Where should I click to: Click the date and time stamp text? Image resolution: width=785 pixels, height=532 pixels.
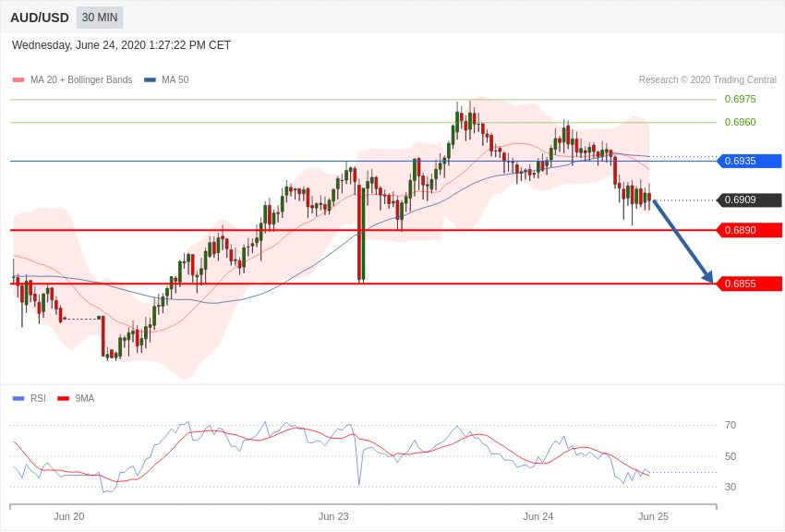[121, 45]
